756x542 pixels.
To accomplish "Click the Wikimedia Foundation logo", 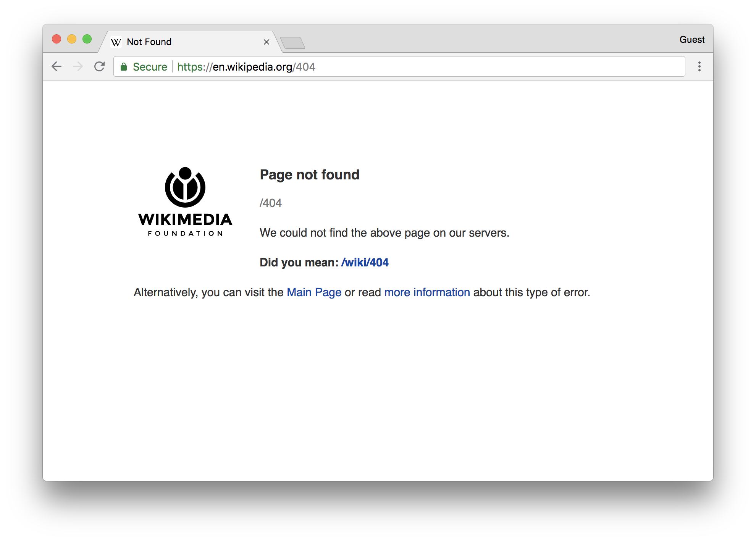I will coord(185,202).
